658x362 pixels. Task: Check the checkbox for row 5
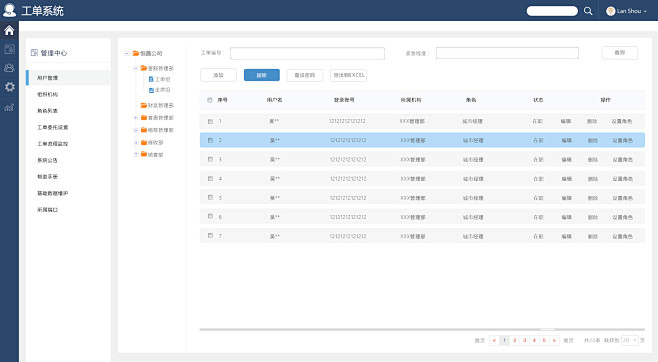pos(210,197)
